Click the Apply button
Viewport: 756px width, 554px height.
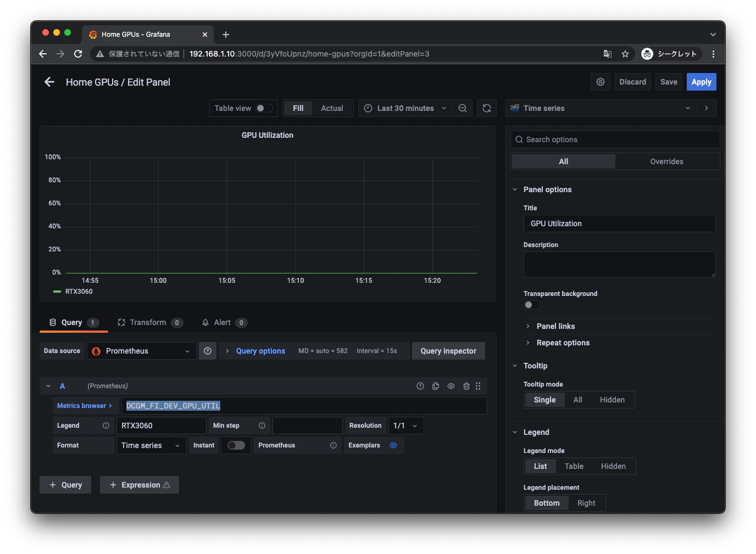point(701,82)
